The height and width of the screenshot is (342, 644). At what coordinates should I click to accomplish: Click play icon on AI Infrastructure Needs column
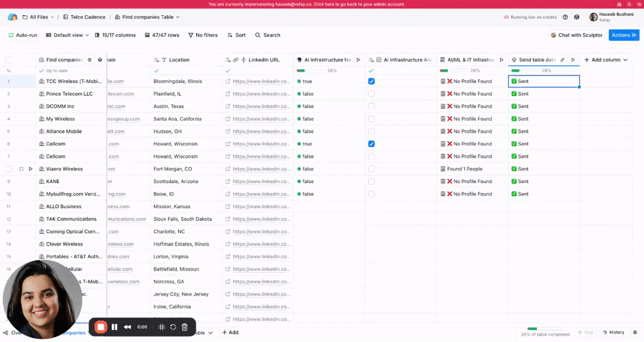[x=358, y=60]
